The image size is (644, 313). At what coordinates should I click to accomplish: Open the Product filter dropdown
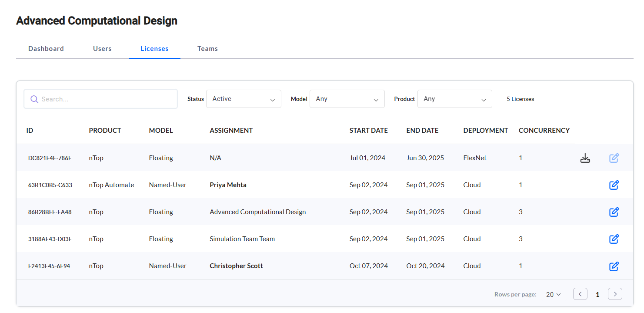(x=455, y=99)
